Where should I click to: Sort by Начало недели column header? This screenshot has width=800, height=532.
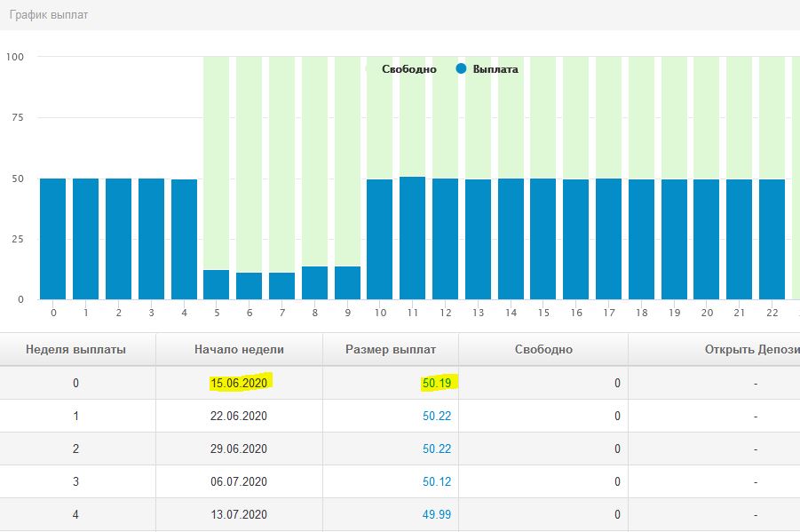point(240,349)
